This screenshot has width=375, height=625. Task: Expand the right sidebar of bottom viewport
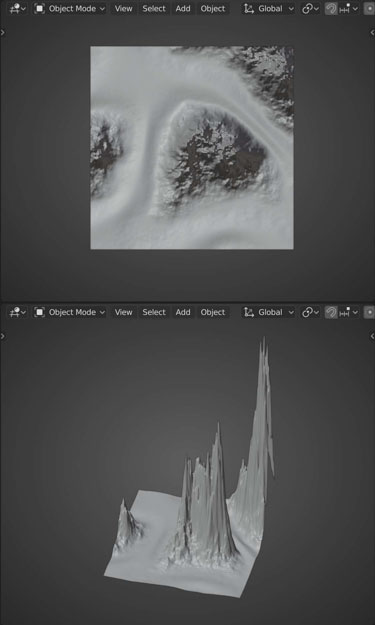372,336
